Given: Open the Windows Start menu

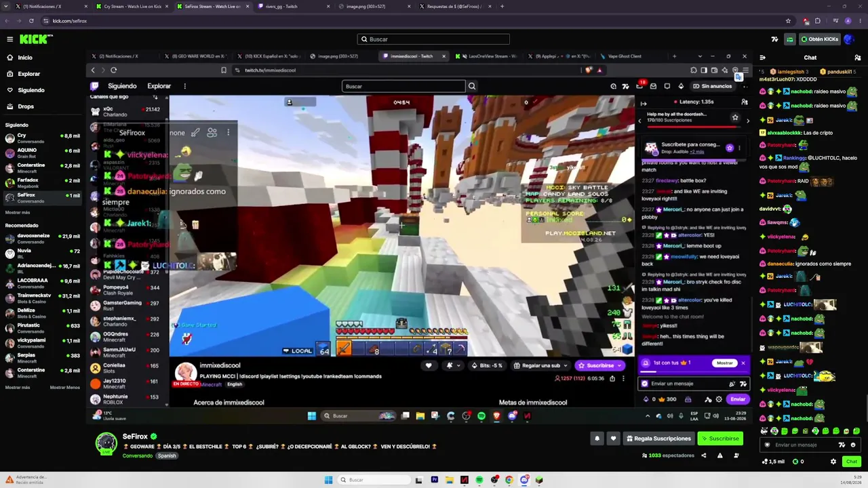Looking at the screenshot, I should click(329, 480).
